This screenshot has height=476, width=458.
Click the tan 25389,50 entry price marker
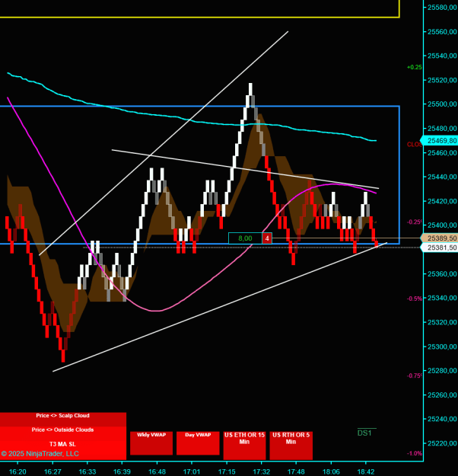tap(440, 238)
